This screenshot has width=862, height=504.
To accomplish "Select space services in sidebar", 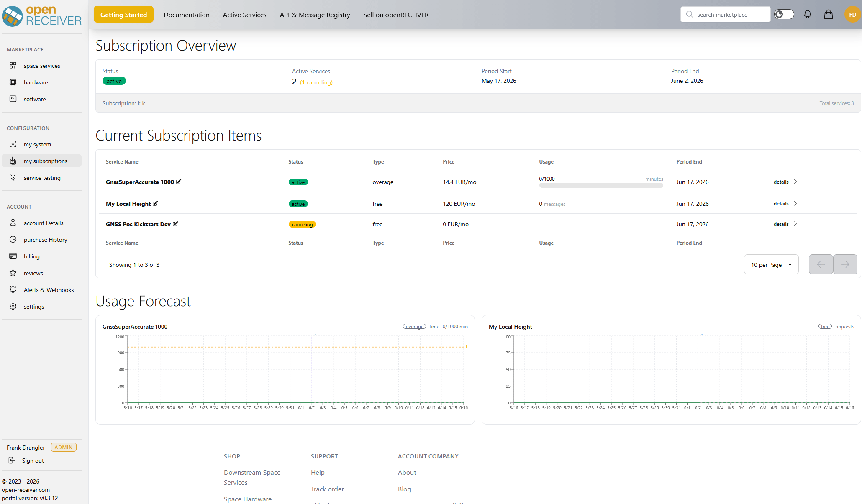I will [42, 66].
